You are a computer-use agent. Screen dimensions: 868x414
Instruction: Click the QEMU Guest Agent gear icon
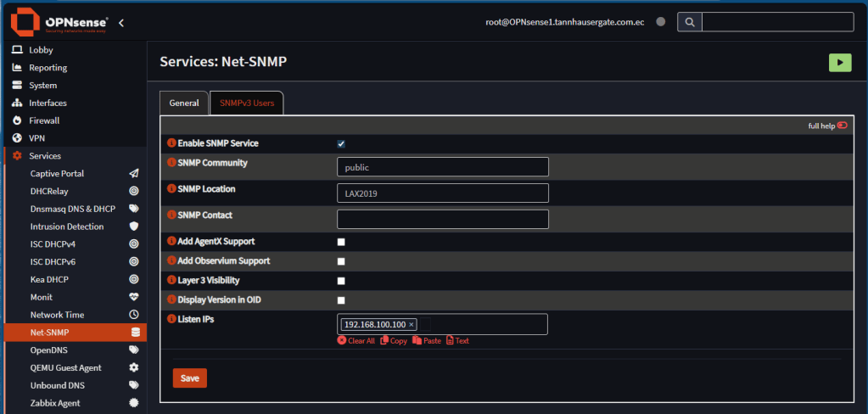(133, 368)
